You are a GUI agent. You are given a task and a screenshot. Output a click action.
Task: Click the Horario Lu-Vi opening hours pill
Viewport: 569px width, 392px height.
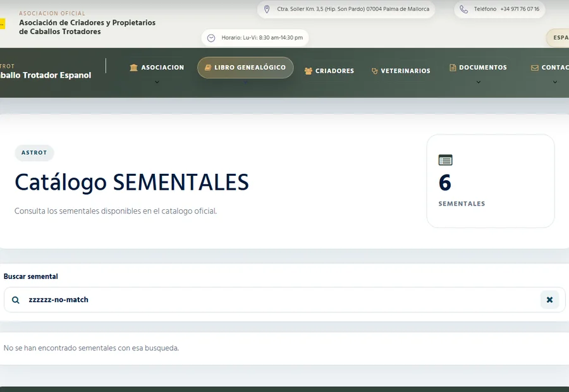point(255,38)
